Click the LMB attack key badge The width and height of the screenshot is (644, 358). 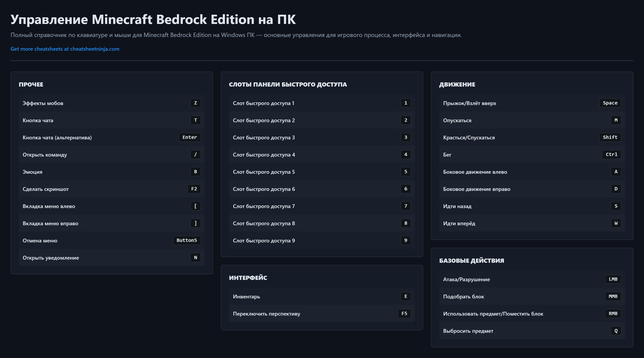(613, 279)
